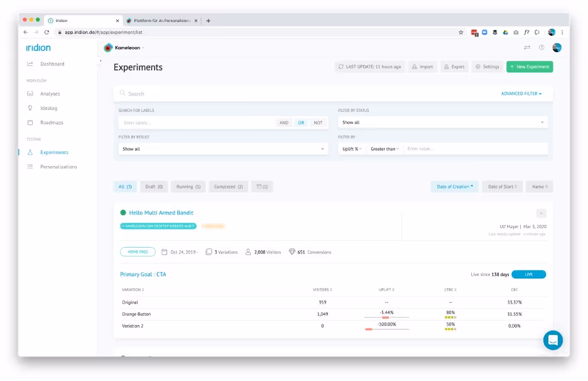Sort by Date of Creation

tap(454, 187)
